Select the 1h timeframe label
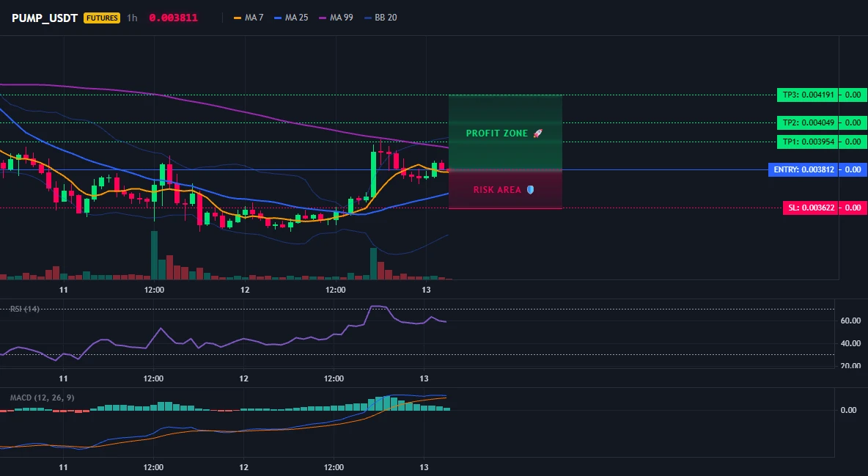 pos(132,18)
